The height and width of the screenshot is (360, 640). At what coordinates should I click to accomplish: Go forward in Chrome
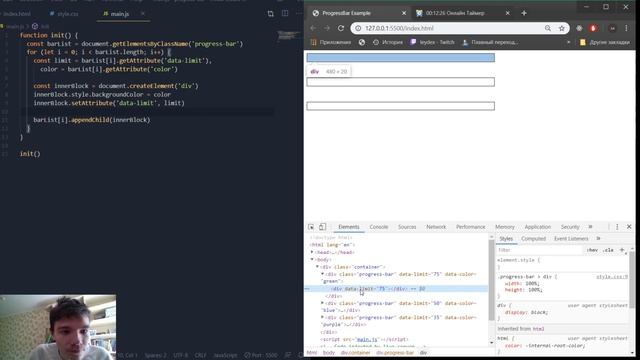click(327, 28)
